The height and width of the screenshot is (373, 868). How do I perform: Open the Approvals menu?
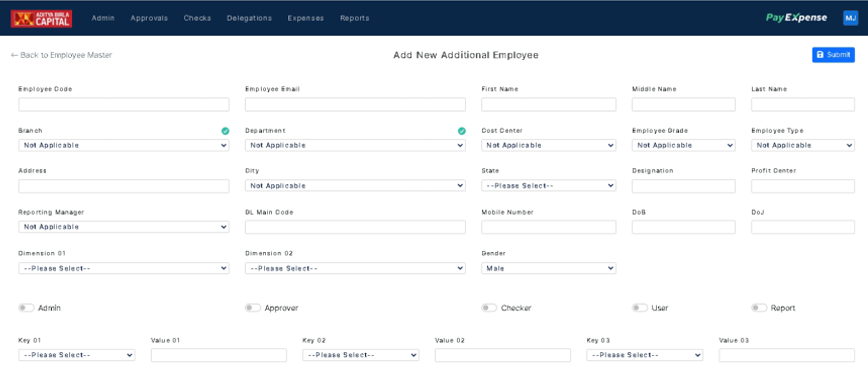[x=149, y=18]
